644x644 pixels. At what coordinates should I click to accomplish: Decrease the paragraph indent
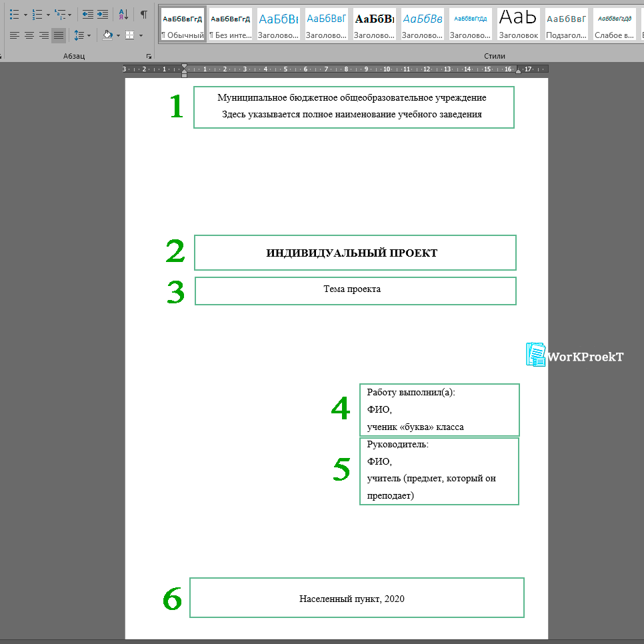coord(88,14)
